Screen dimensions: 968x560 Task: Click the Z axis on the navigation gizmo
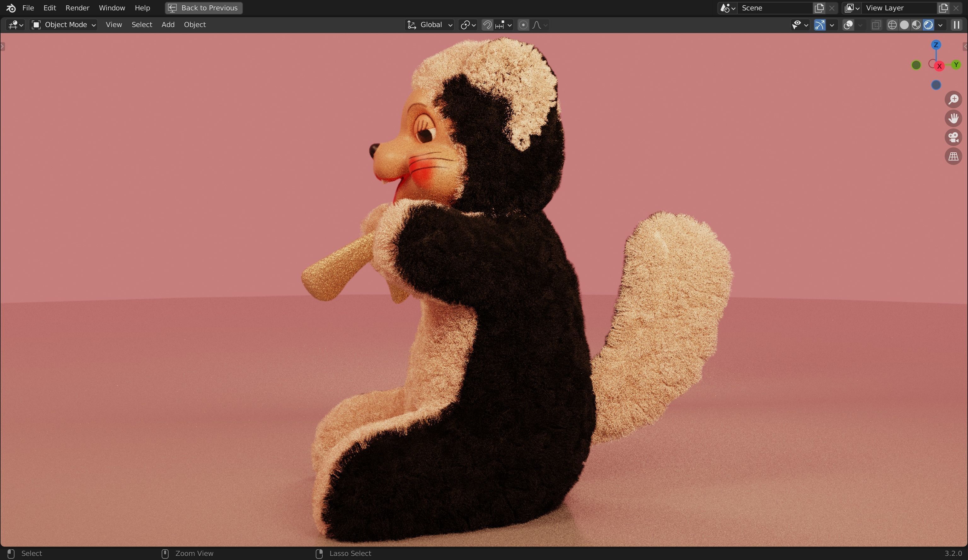(936, 45)
